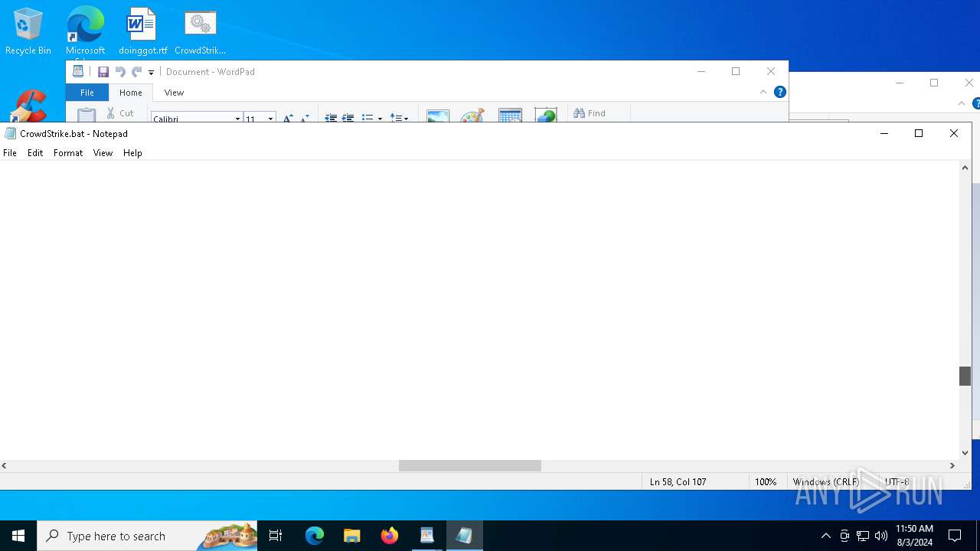Minimize the CrowdStrike.bat Notepad window
This screenshot has height=551, width=980.
(x=884, y=133)
